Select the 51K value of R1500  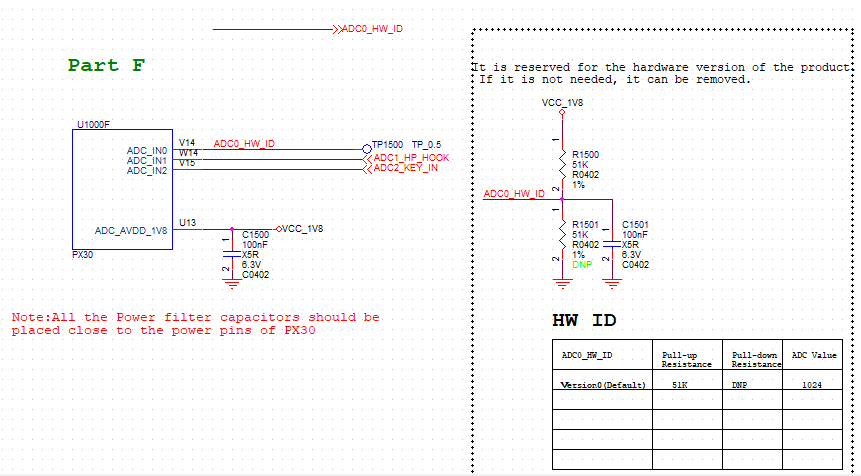(580, 165)
